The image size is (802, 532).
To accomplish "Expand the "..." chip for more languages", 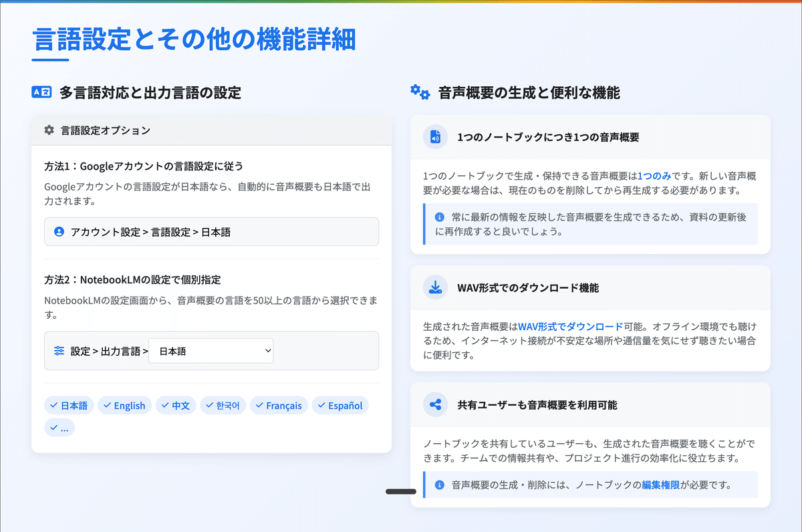I will [59, 427].
